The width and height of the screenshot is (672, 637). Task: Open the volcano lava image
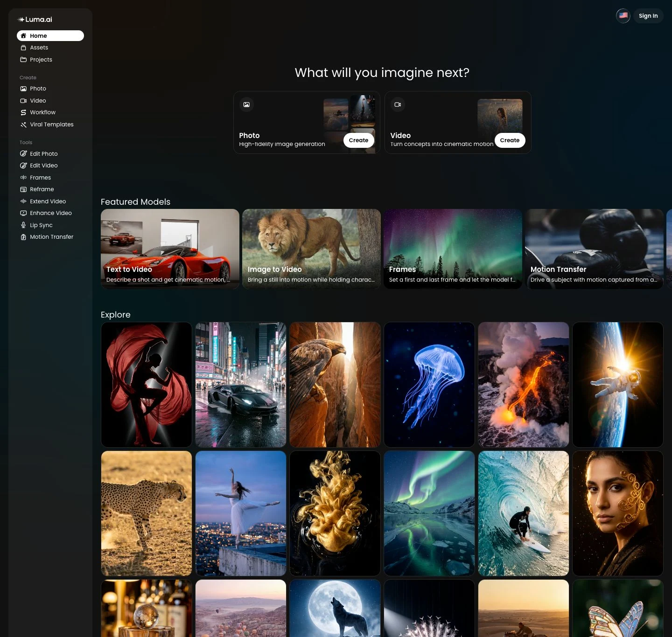[x=524, y=385]
